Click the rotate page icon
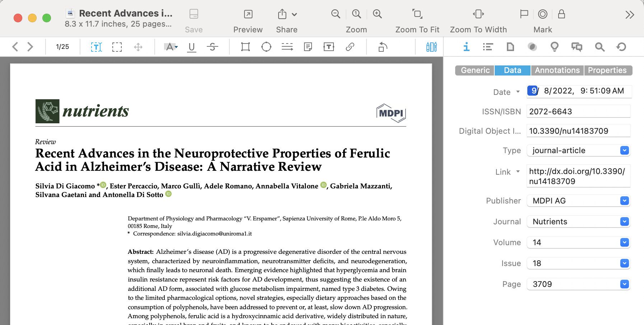The height and width of the screenshot is (325, 644). (x=383, y=47)
